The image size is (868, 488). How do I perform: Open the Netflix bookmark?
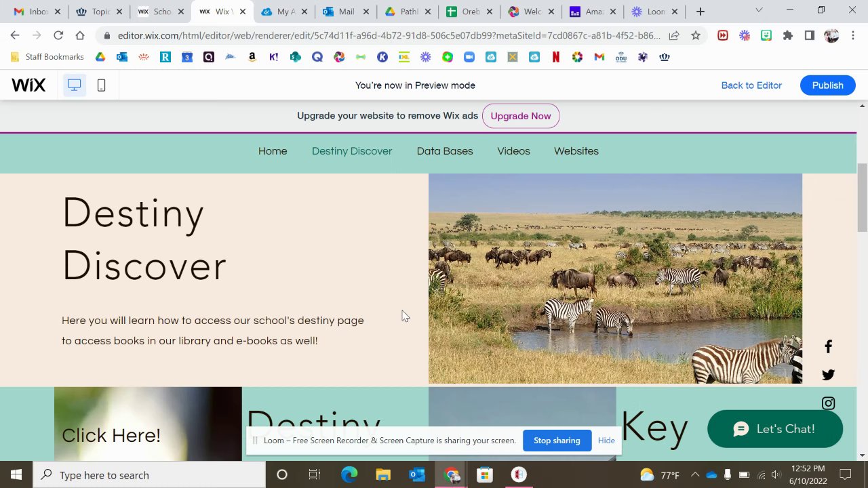click(556, 57)
